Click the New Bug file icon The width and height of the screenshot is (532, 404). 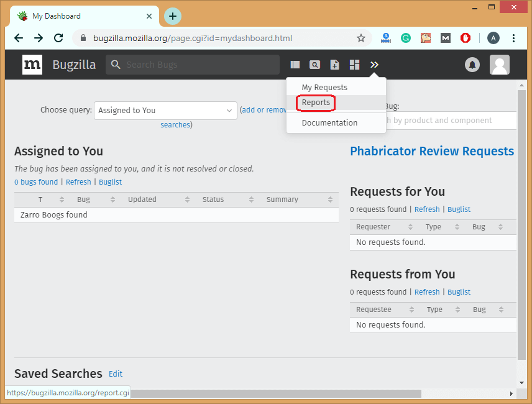pyautogui.click(x=334, y=65)
